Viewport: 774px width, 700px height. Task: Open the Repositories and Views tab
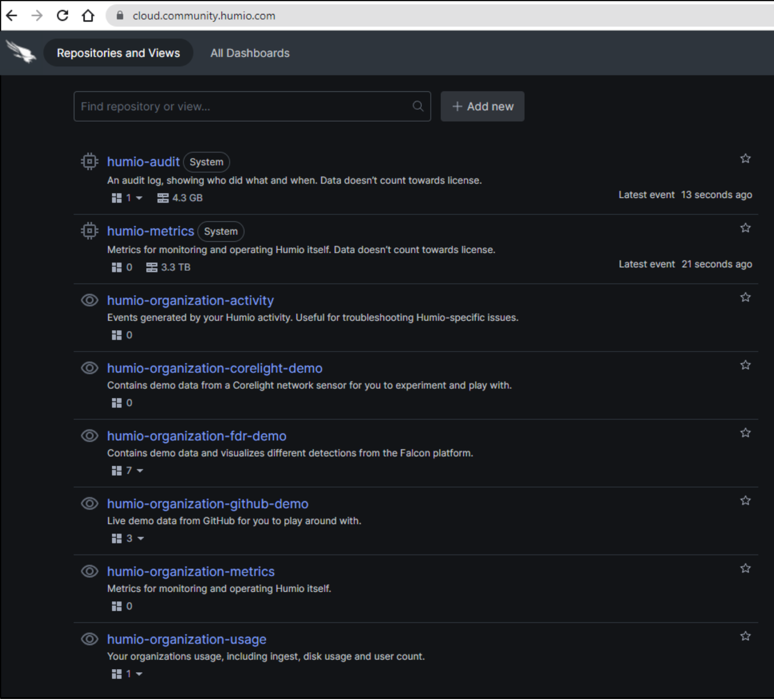(118, 53)
